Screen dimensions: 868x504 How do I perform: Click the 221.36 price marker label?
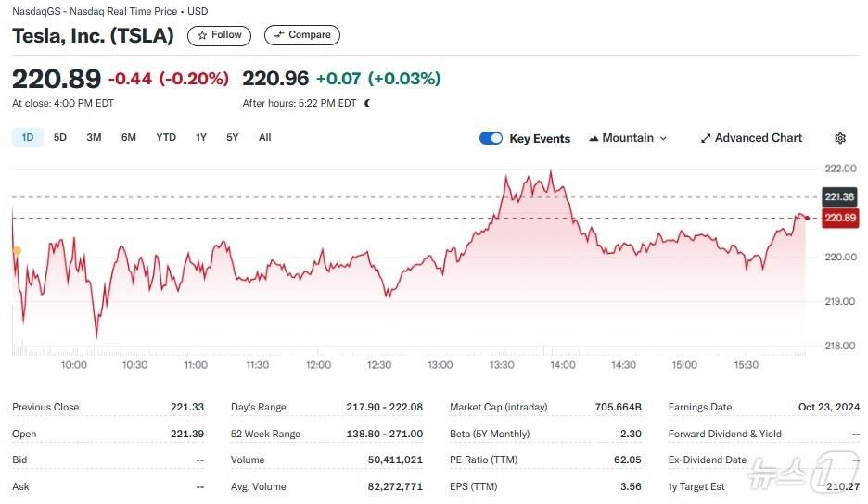coord(838,196)
